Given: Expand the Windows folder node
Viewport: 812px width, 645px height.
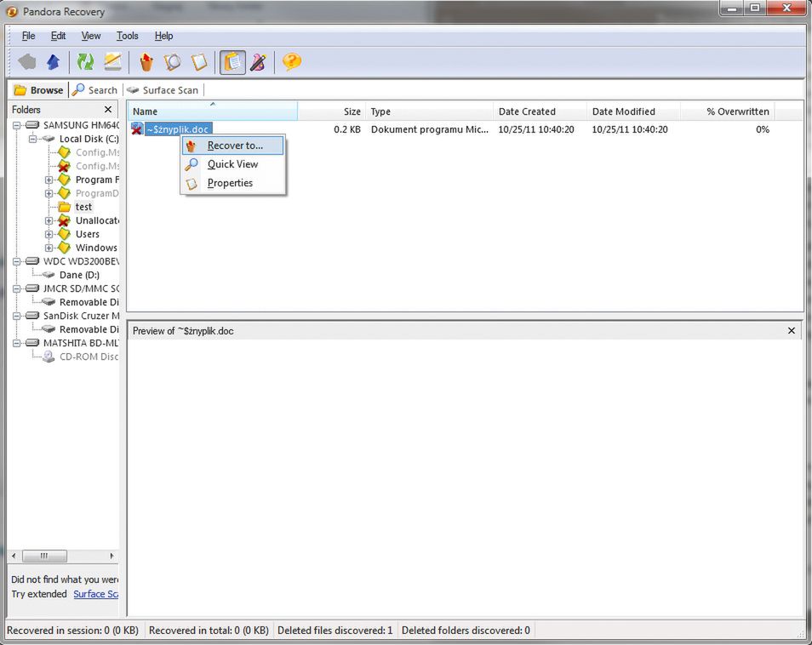Looking at the screenshot, I should (x=49, y=248).
